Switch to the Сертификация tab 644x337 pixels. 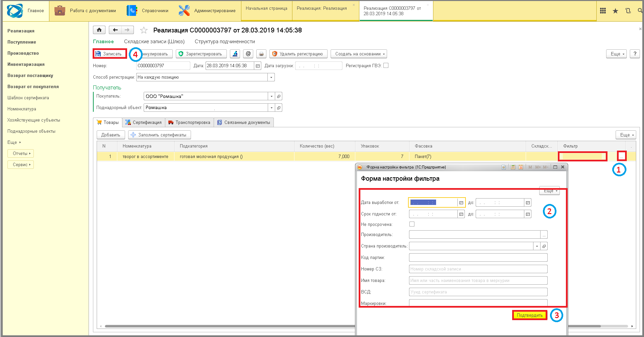click(x=144, y=122)
